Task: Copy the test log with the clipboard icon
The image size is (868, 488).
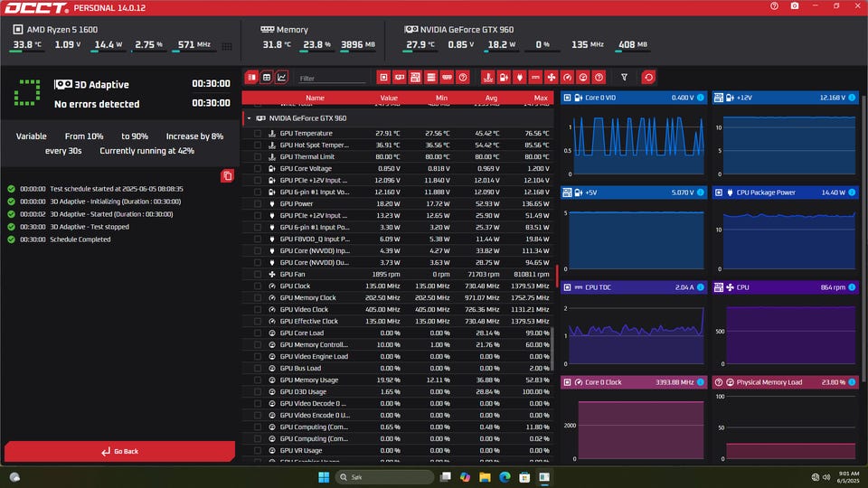Action: tap(227, 176)
